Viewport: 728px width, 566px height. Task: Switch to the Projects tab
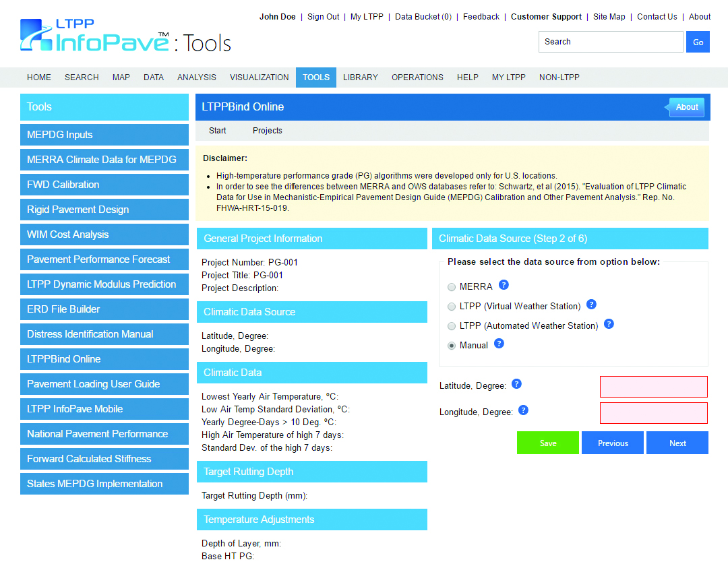pyautogui.click(x=268, y=131)
